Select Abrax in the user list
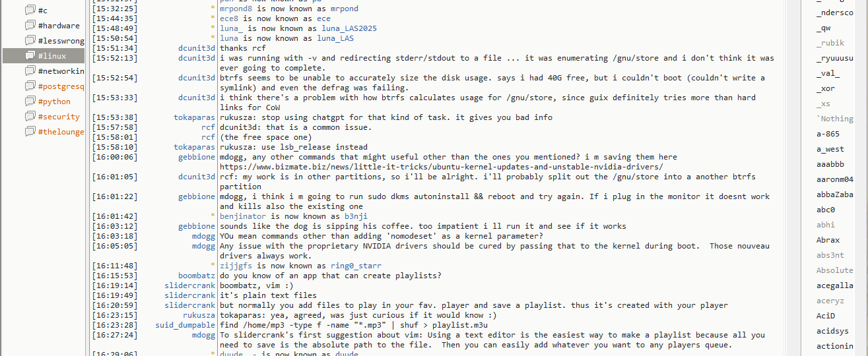Screen dimensions: 868x356 tap(828, 240)
